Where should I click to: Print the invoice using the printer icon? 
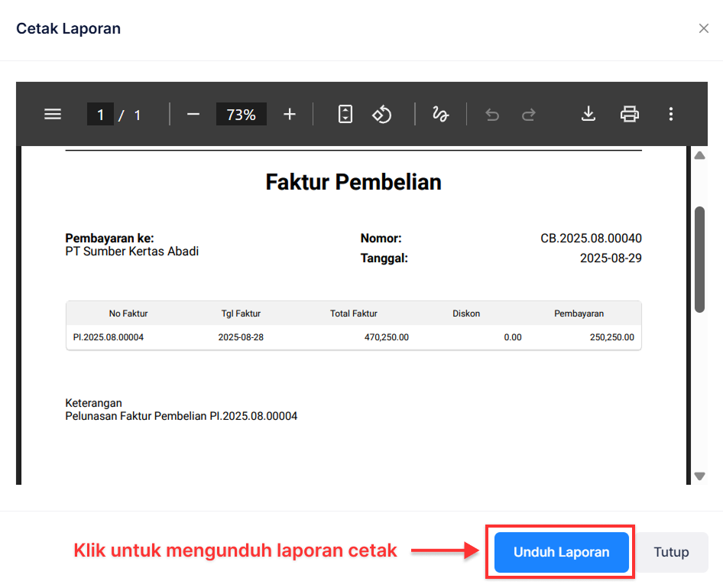[629, 113]
